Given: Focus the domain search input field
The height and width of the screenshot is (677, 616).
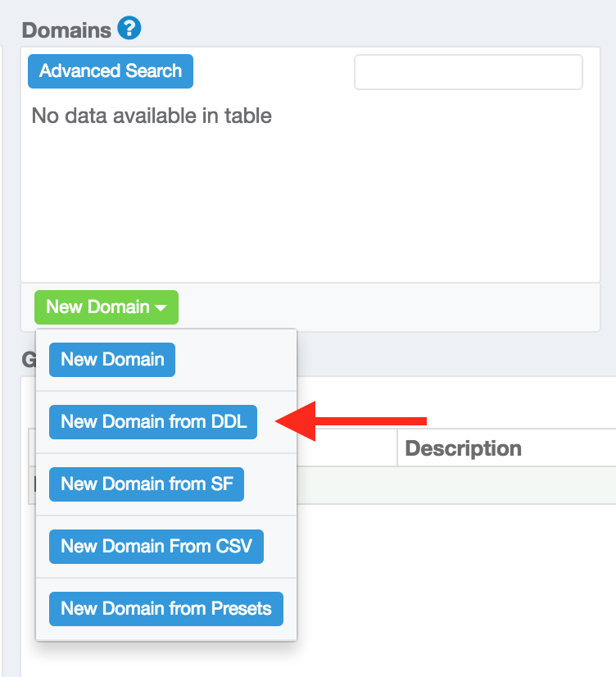Looking at the screenshot, I should pyautogui.click(x=468, y=72).
